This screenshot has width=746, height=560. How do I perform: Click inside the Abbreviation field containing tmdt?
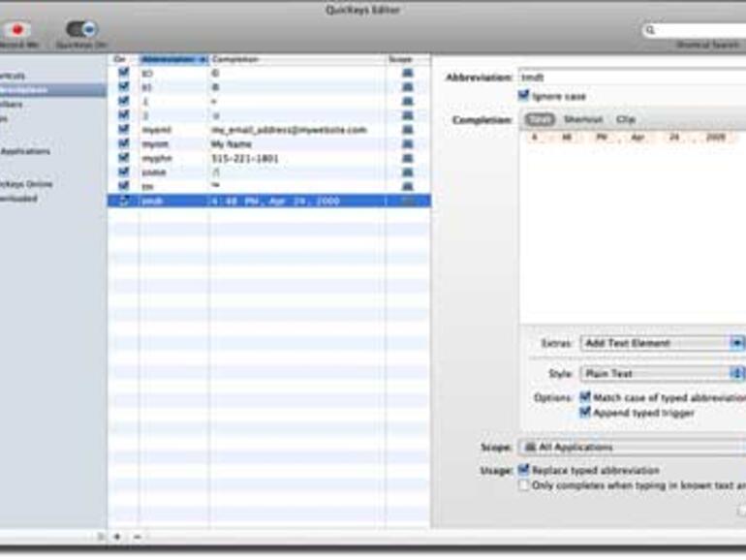pos(632,78)
